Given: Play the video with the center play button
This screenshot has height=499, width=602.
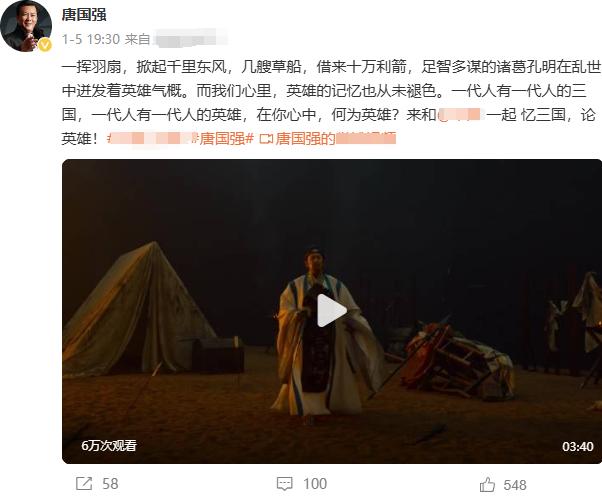Looking at the screenshot, I should click(331, 311).
